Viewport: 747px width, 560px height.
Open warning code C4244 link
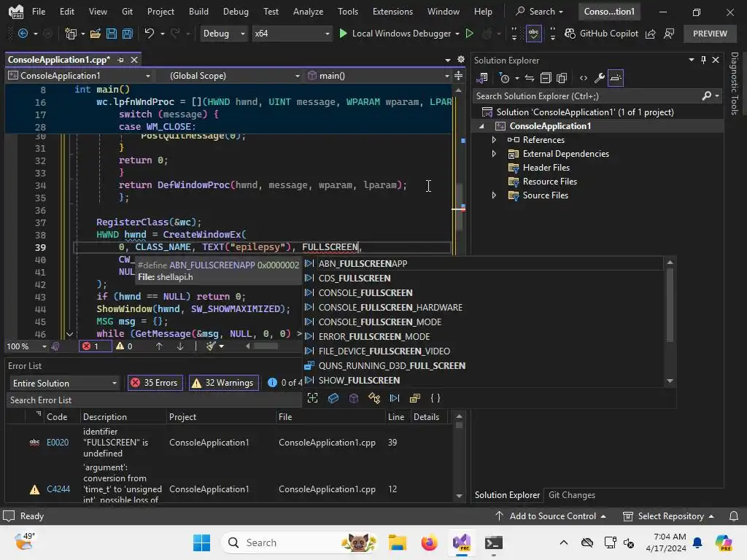tap(58, 489)
